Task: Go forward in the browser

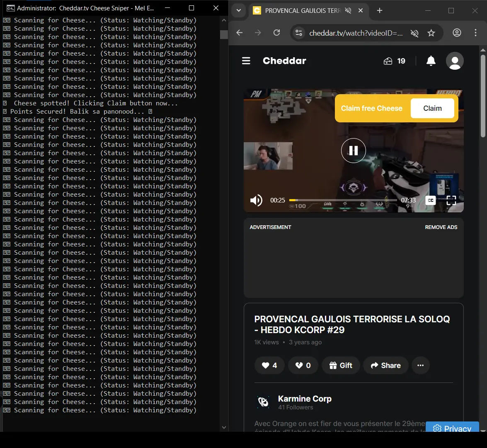Action: click(x=258, y=33)
